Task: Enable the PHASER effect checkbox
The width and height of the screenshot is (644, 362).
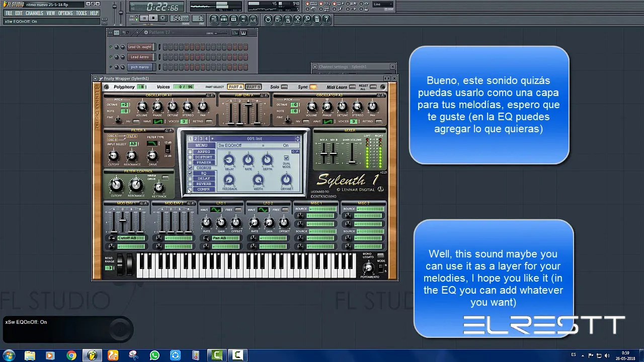Action: click(190, 163)
